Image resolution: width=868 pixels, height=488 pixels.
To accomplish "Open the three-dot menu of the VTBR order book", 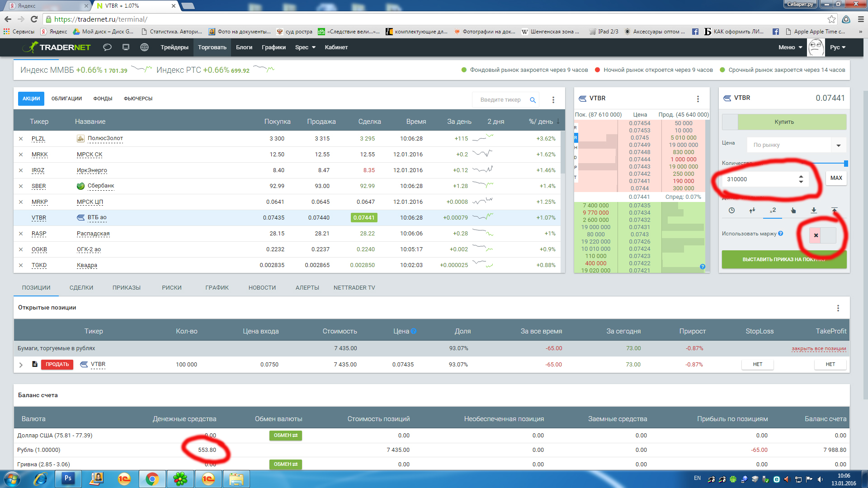I will coord(698,99).
